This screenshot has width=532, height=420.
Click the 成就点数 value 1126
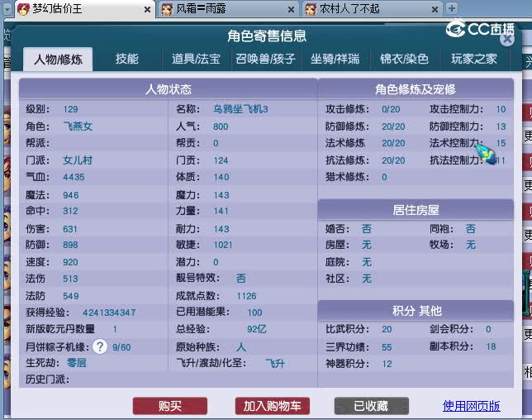[247, 296]
